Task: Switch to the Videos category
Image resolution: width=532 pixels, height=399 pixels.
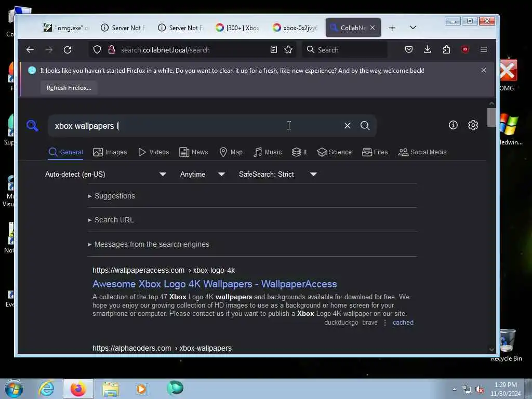Action: [153, 152]
